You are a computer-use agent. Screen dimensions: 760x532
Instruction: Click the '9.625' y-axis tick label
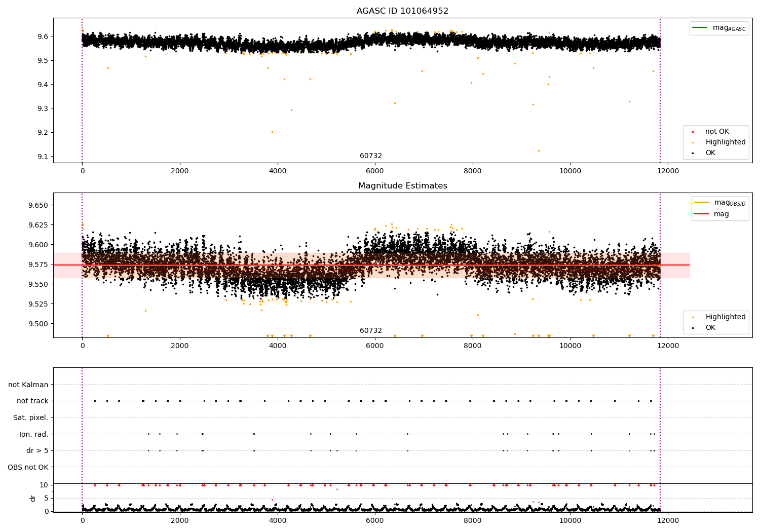click(39, 225)
